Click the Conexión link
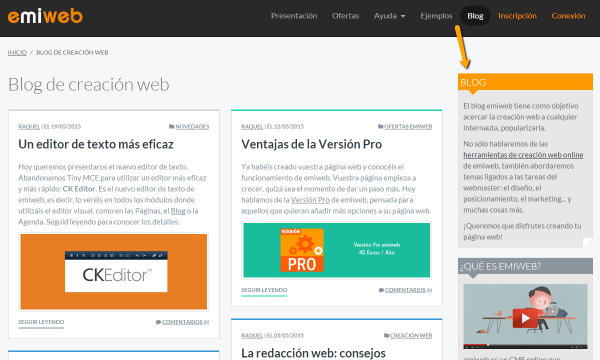Viewport: 600px width, 360px height. tap(568, 16)
